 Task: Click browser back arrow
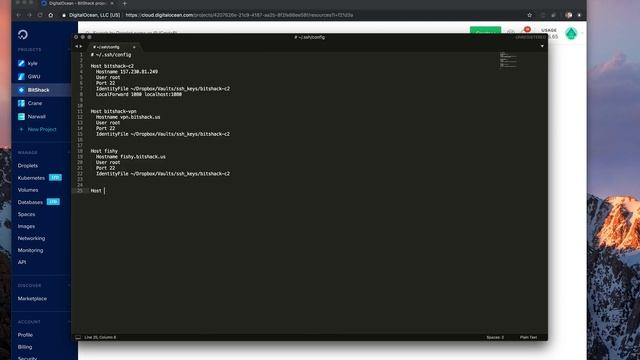[19, 15]
